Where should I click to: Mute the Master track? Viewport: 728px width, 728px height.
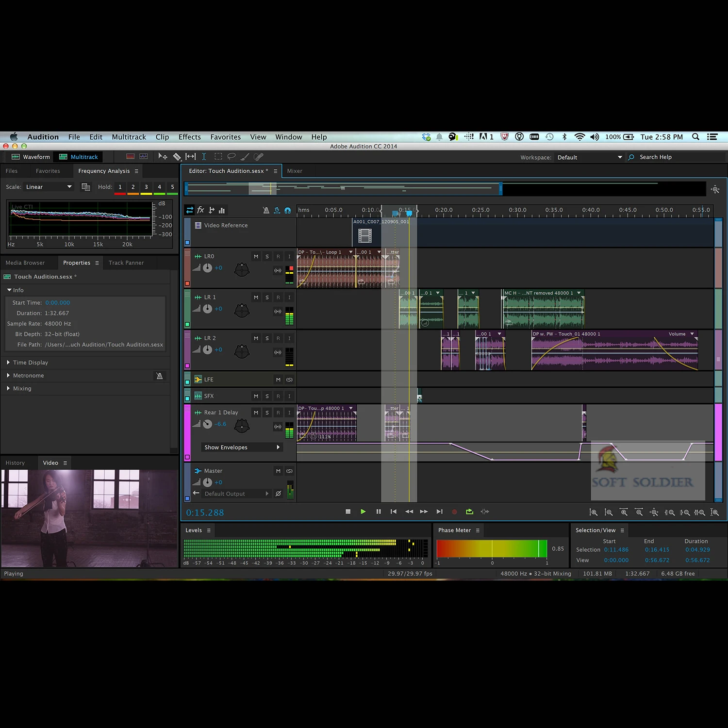coord(278,471)
